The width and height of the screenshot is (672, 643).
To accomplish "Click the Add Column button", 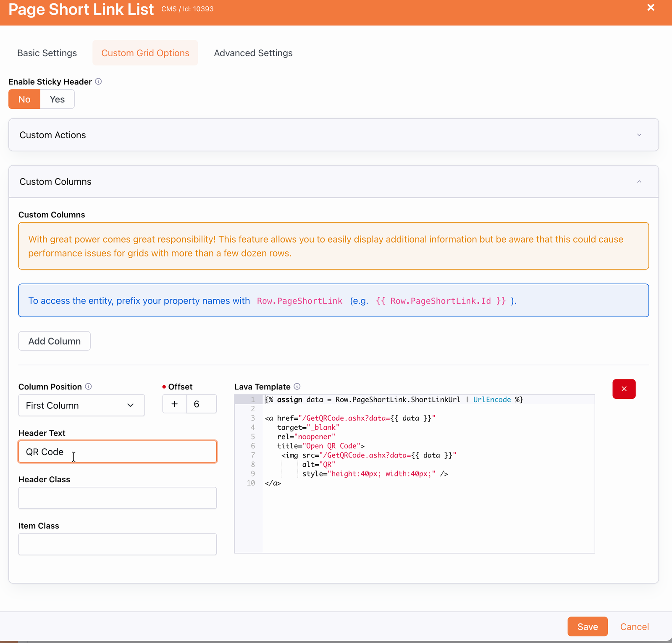I will 54,341.
